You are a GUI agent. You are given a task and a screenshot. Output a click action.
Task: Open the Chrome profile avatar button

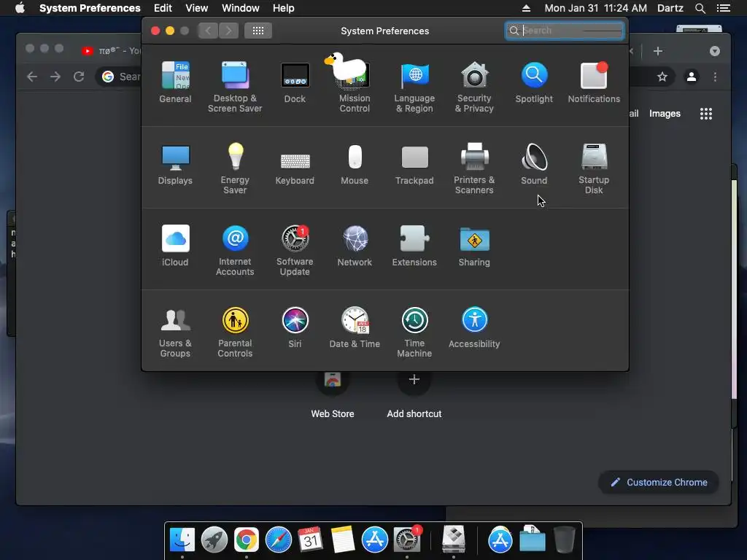click(692, 77)
